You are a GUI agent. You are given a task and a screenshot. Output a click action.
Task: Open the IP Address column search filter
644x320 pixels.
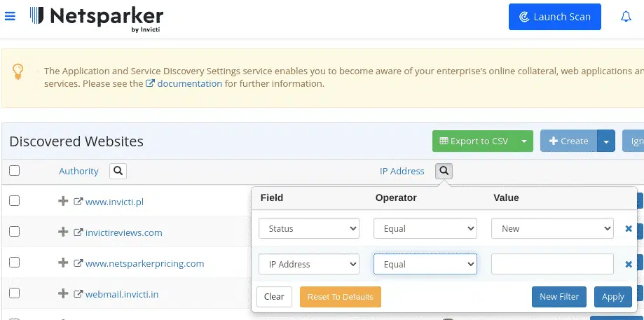point(444,171)
